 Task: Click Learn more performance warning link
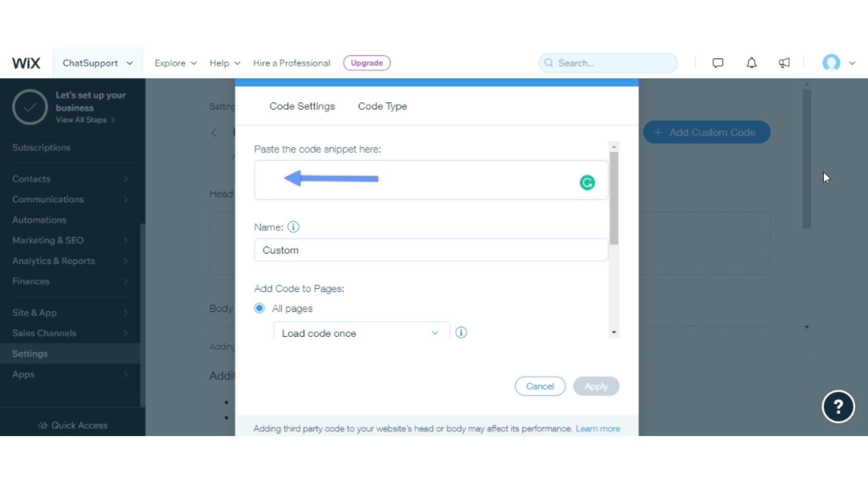click(597, 428)
